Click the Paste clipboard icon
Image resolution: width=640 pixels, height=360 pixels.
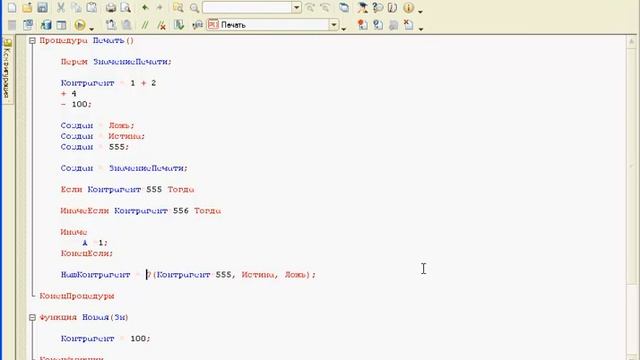[x=92, y=7]
